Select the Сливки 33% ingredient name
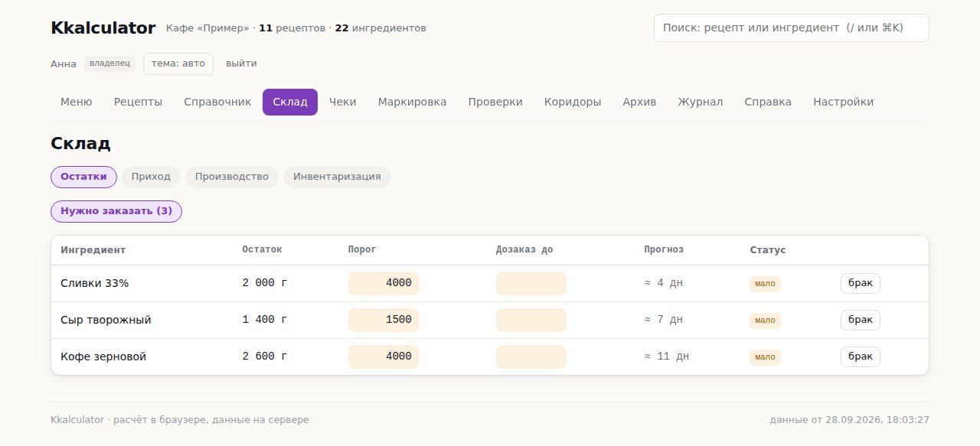 pos(95,283)
